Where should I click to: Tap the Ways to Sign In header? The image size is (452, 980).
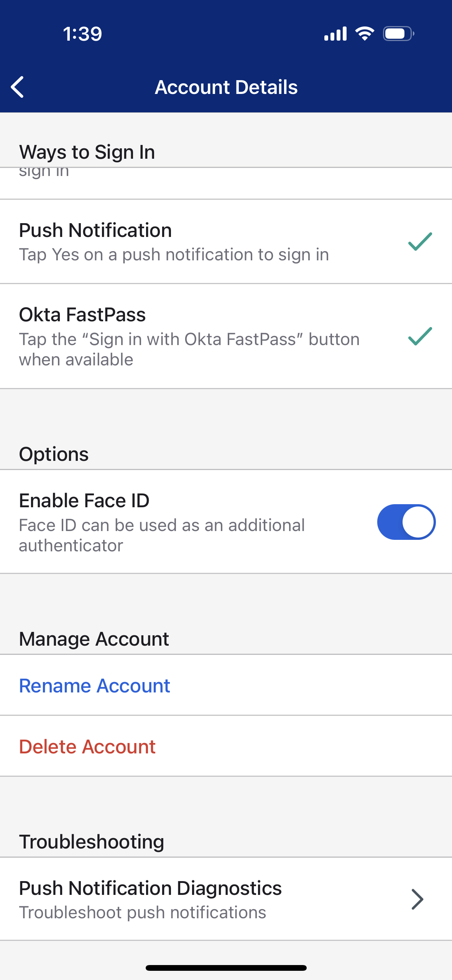87,152
